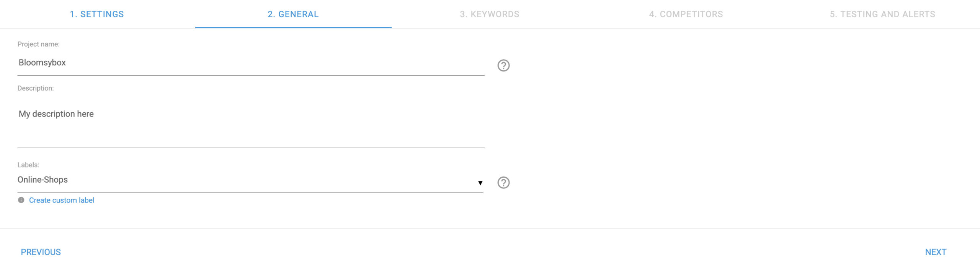Proceed with the Next button

click(x=936, y=252)
